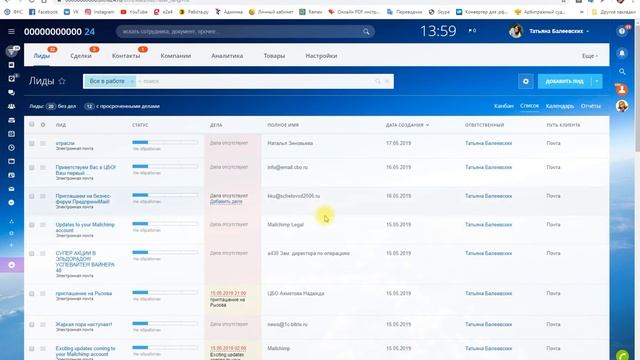640x360 pixels.
Task: Open row actions menu for приглашение на Рысова lead
Action: 43,293
